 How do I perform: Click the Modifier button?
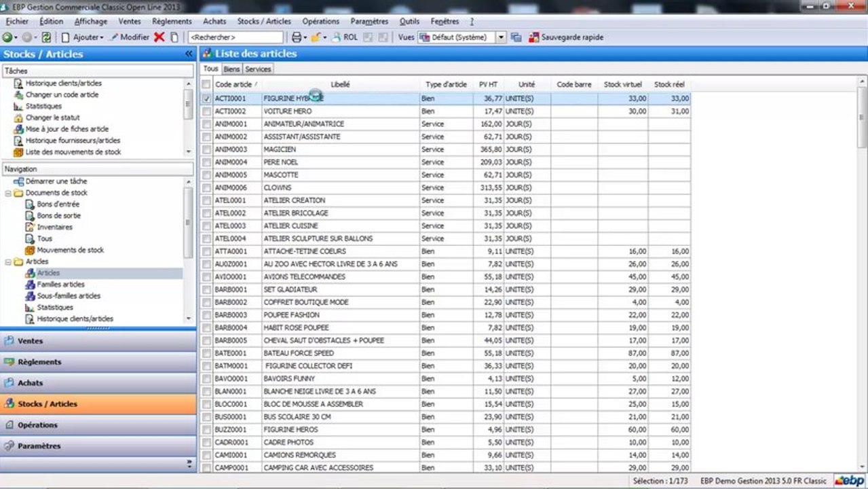[129, 37]
